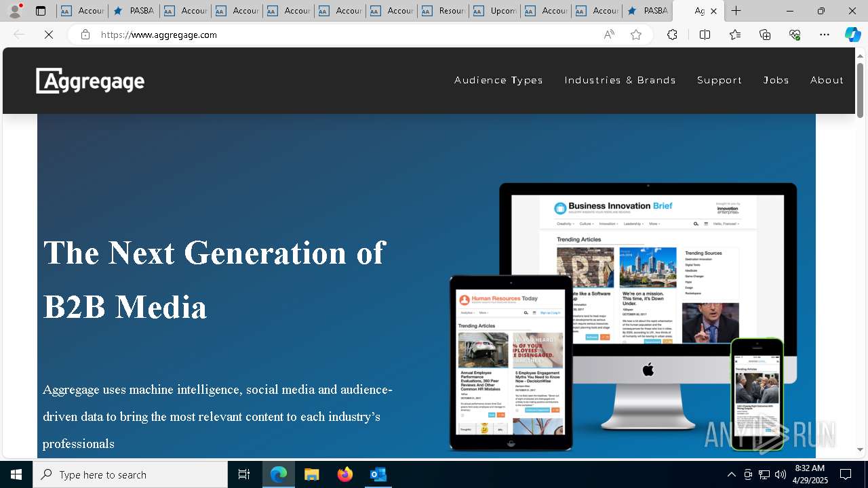868x488 pixels.
Task: View site information lock icon
Action: [85, 35]
